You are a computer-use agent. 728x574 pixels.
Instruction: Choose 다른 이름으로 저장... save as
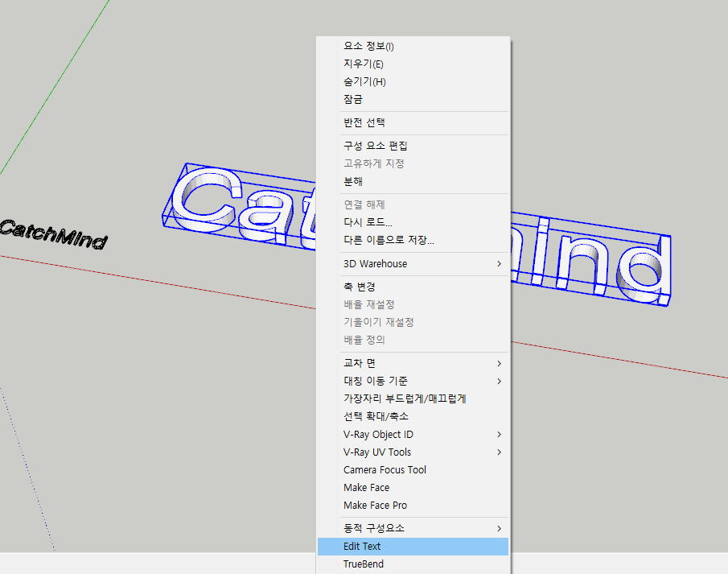tap(413, 240)
